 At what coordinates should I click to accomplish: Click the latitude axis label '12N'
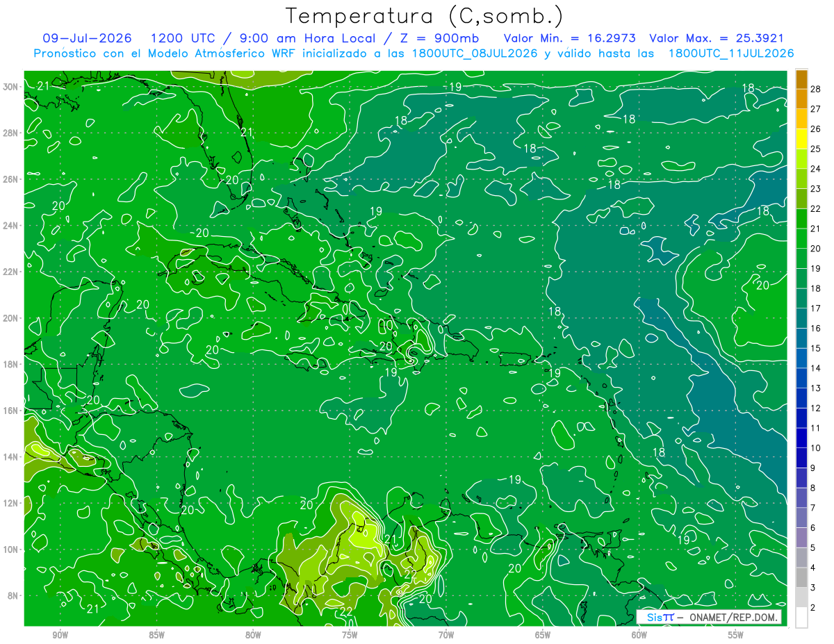click(x=10, y=503)
